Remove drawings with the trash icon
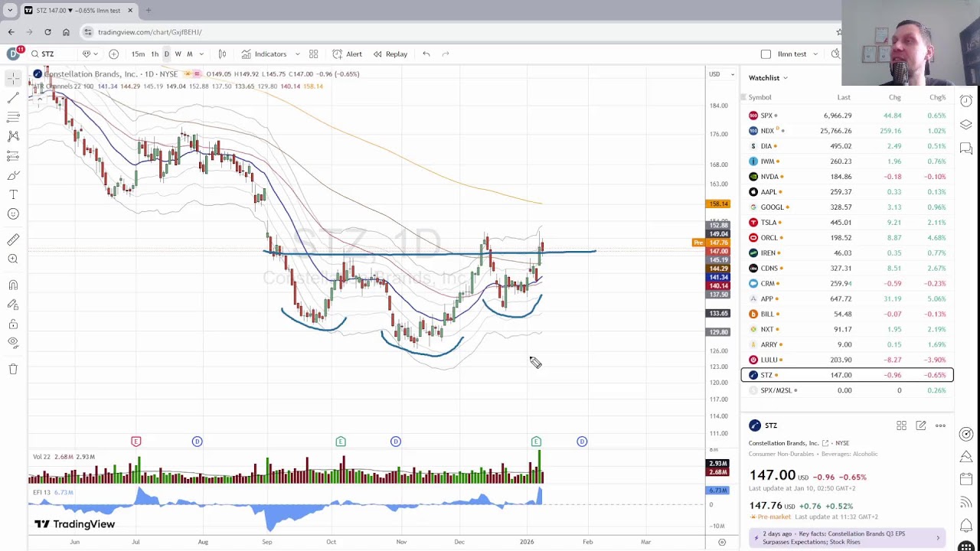 click(13, 370)
